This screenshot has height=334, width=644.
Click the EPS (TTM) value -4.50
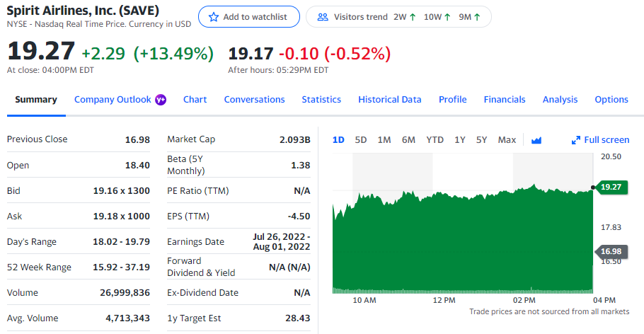point(299,216)
